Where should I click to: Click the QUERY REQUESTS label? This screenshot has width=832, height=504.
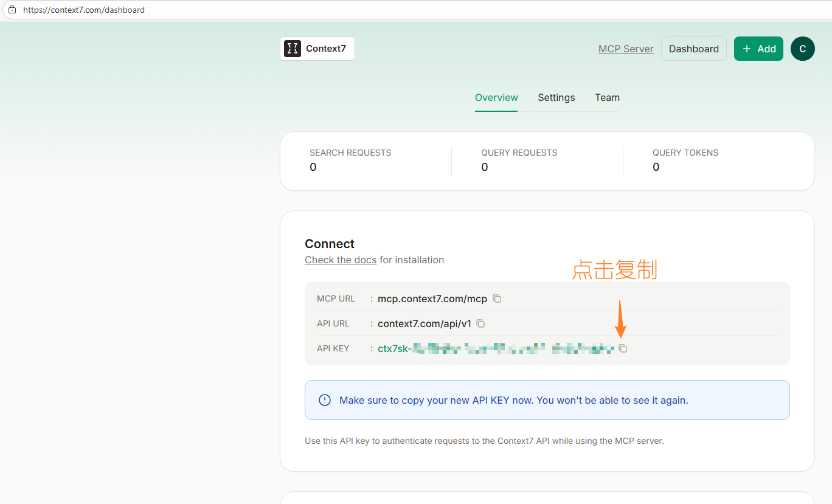pos(519,153)
